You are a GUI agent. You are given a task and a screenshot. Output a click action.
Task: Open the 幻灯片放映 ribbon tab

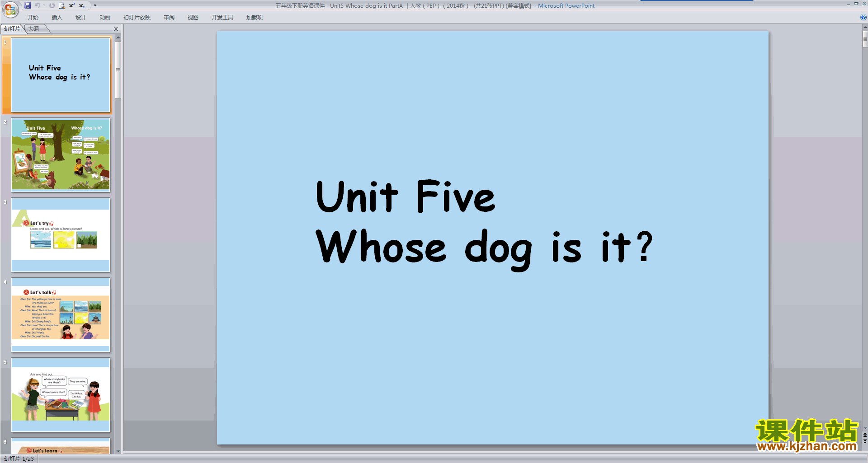[x=137, y=18]
